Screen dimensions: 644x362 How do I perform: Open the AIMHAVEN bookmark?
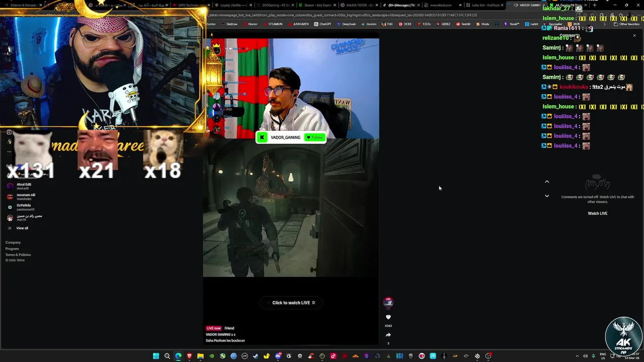(298, 24)
